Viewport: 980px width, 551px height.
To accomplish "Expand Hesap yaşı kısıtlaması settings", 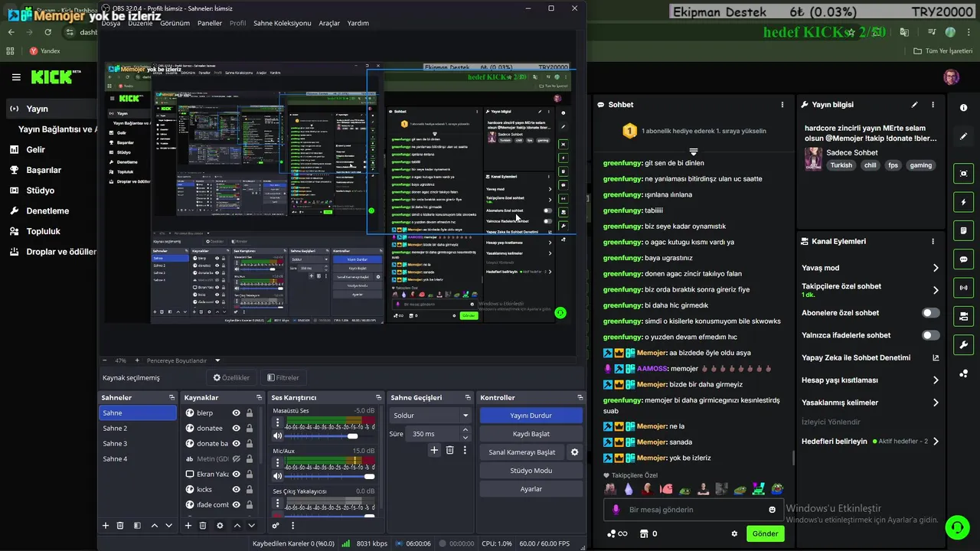I will pos(935,380).
